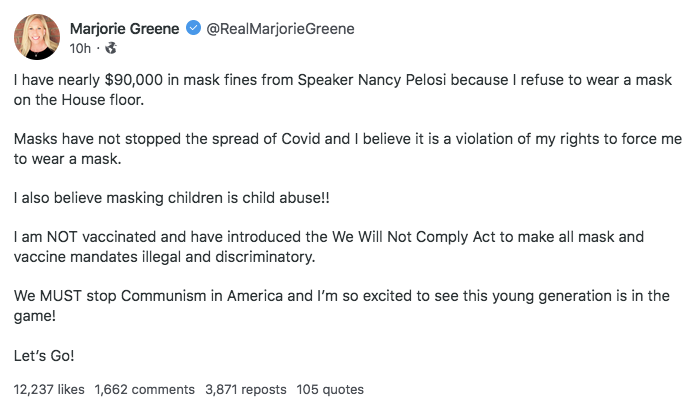
Task: Click 'Speaker Nancy Pelosi' in the post
Action: click(x=357, y=76)
